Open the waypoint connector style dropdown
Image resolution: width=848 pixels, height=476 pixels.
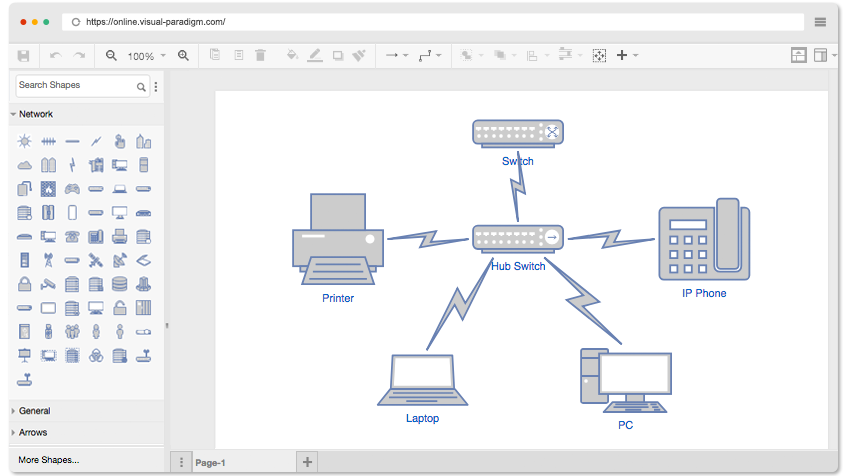[x=430, y=55]
